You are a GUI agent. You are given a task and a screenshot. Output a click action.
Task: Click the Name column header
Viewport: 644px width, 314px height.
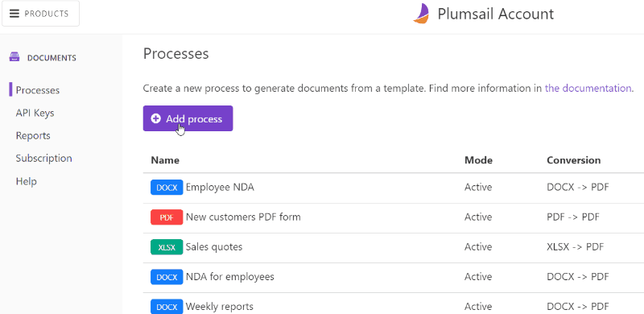165,160
